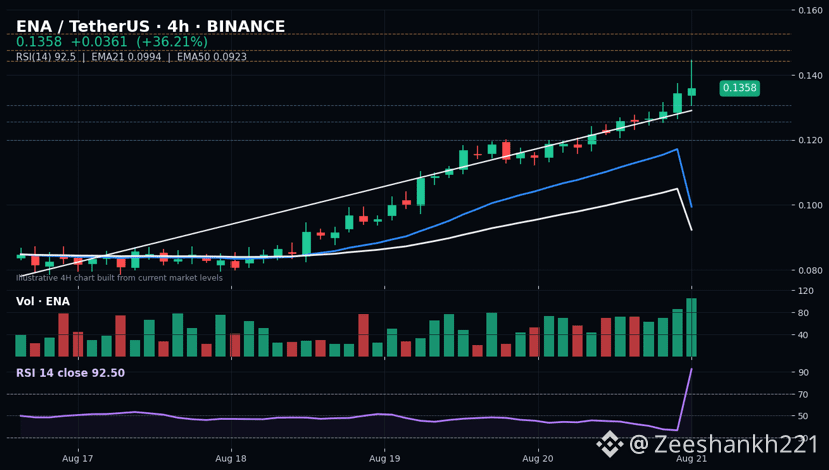The width and height of the screenshot is (829, 470).
Task: Click the latest candle with the long upper wick
Action: pos(692,91)
